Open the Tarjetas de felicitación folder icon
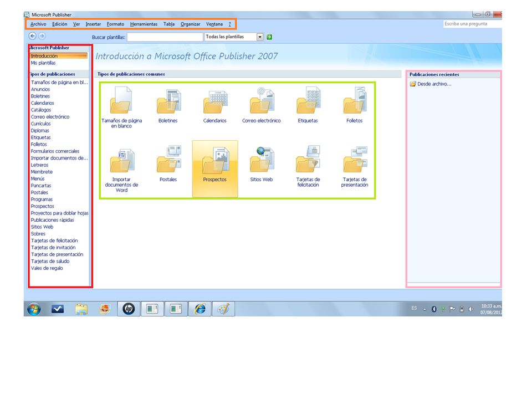The height and width of the screenshot is (399, 532). coord(308,160)
